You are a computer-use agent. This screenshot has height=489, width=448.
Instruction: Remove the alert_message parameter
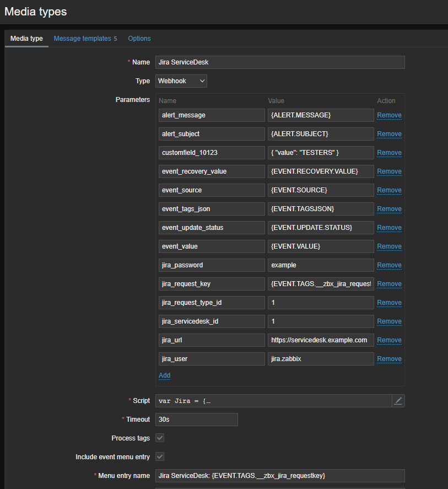coord(389,115)
